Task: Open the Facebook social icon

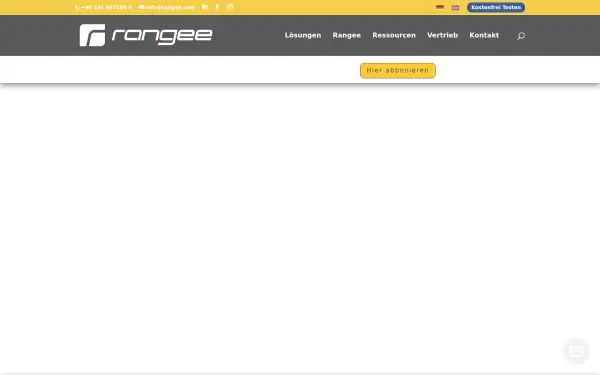Action: click(x=217, y=7)
